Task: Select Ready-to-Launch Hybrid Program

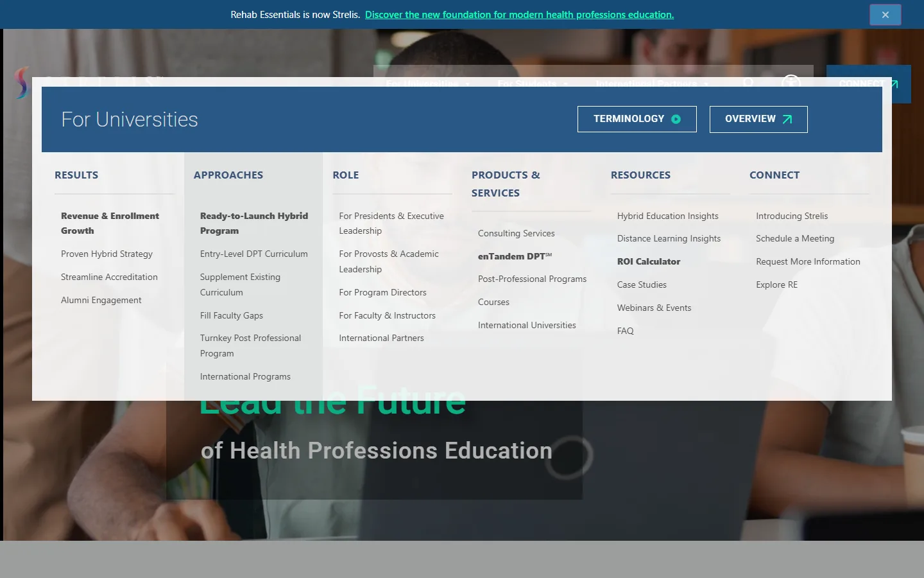Action: point(254,223)
